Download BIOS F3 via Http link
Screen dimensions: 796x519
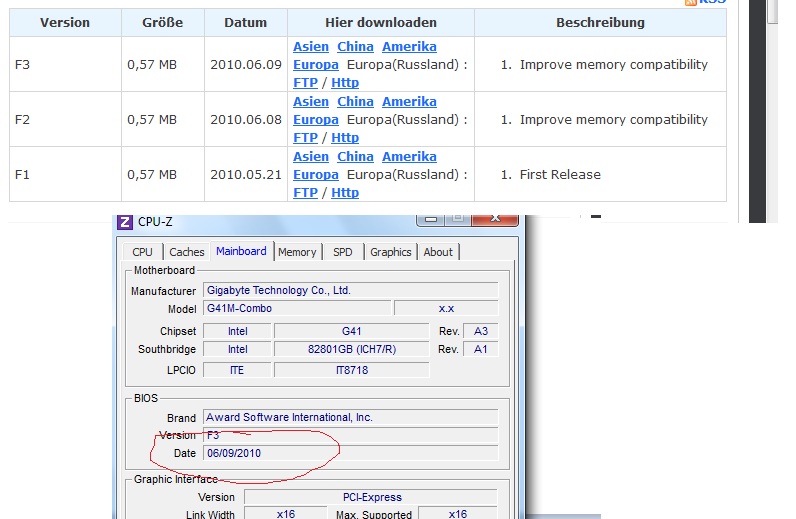(x=345, y=82)
